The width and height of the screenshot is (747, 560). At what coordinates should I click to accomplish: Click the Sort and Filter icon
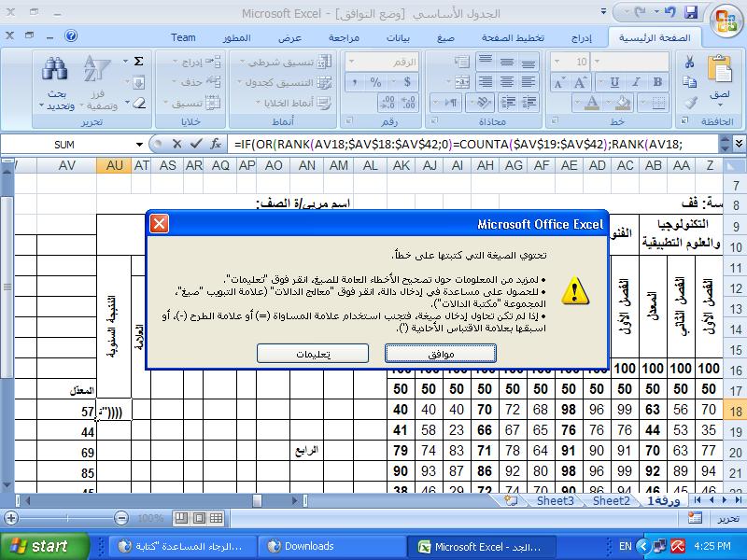point(97,69)
